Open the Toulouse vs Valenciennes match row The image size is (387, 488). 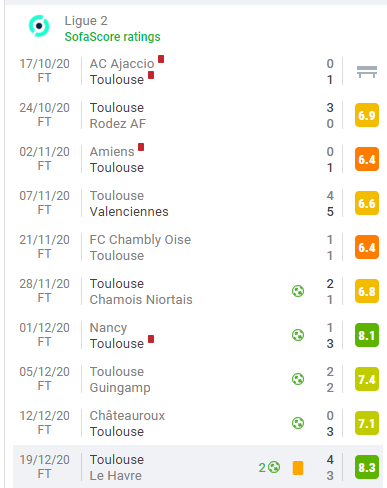tap(198, 203)
